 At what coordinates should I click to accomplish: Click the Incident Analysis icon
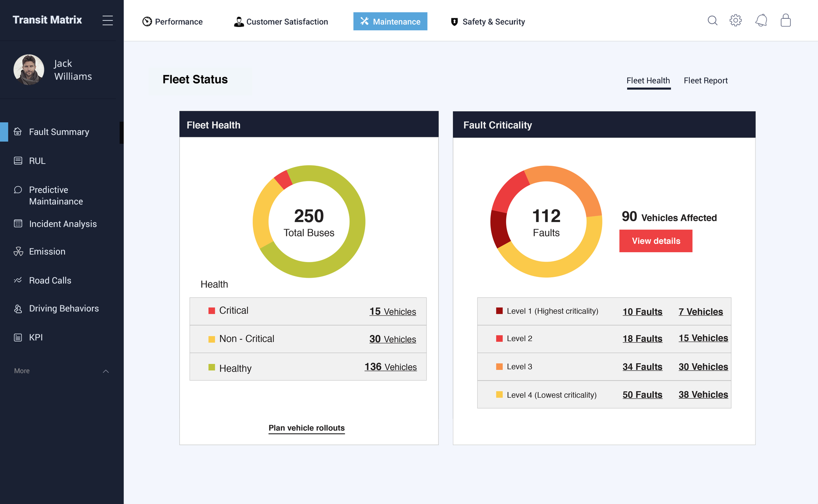(x=18, y=224)
